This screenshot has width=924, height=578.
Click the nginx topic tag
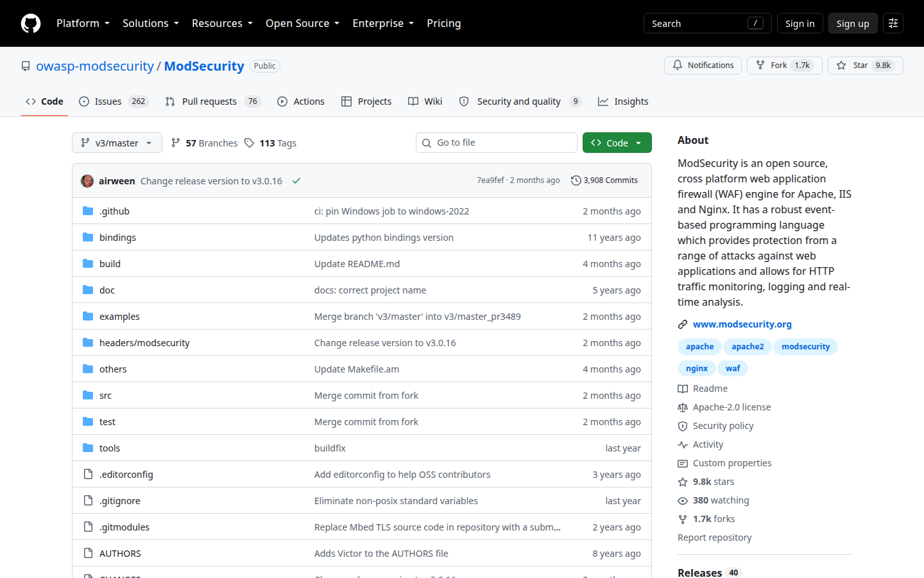(697, 369)
